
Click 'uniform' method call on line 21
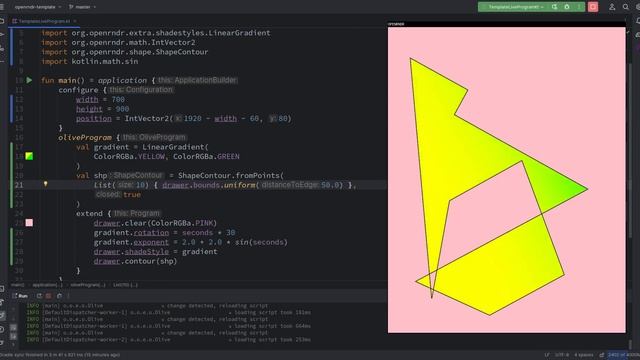coord(240,185)
